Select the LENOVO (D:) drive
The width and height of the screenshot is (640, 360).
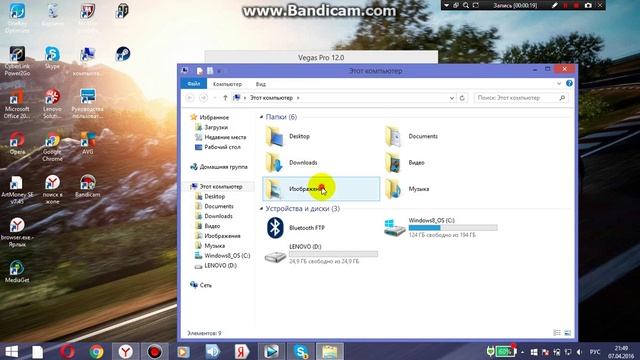[x=321, y=254]
